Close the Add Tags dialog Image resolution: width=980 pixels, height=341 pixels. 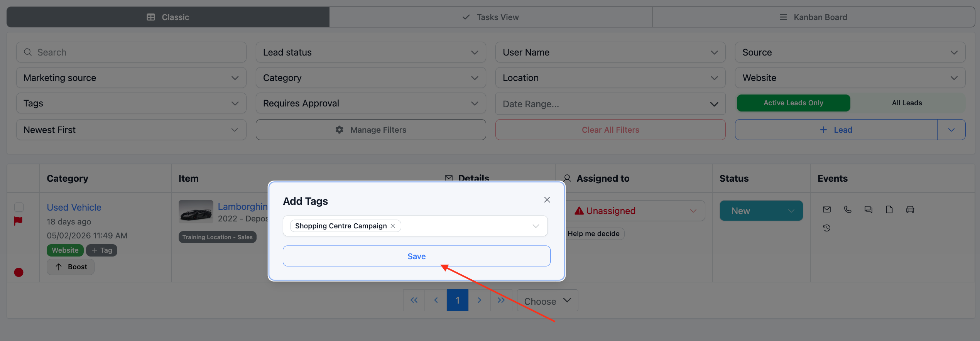click(x=547, y=200)
